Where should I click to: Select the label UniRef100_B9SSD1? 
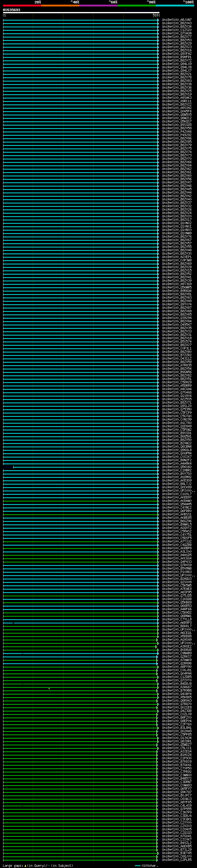tap(177, 433)
